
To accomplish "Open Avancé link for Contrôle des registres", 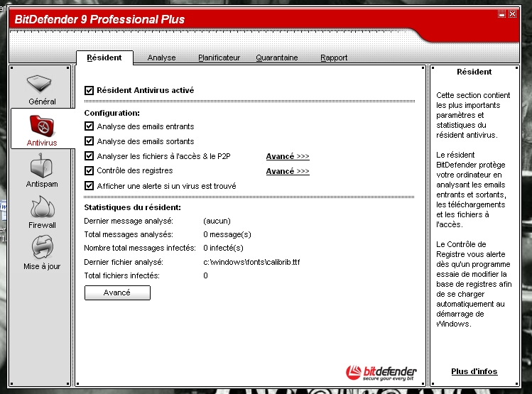I will coord(288,171).
